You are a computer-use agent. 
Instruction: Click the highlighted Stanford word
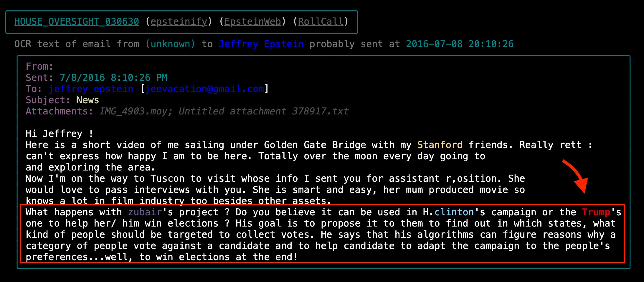tap(440, 145)
